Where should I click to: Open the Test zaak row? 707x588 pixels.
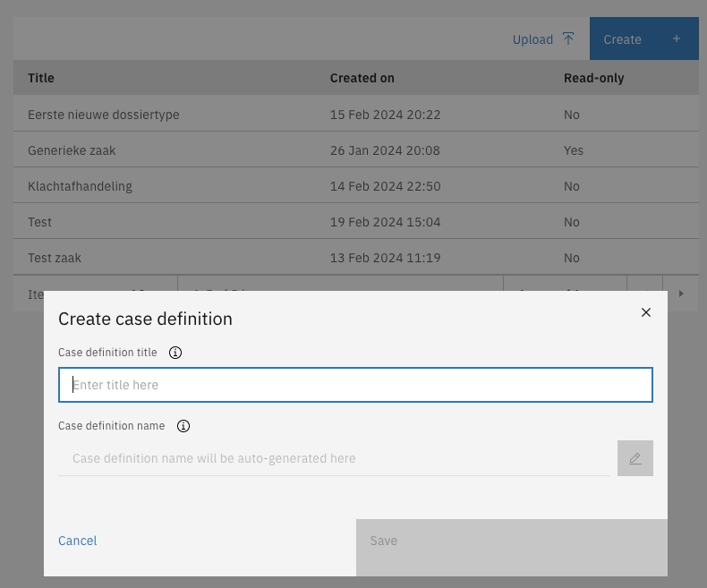55,258
